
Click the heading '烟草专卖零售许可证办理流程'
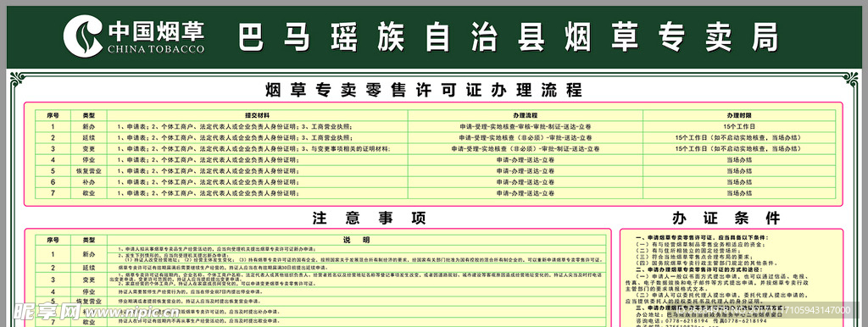pos(424,90)
